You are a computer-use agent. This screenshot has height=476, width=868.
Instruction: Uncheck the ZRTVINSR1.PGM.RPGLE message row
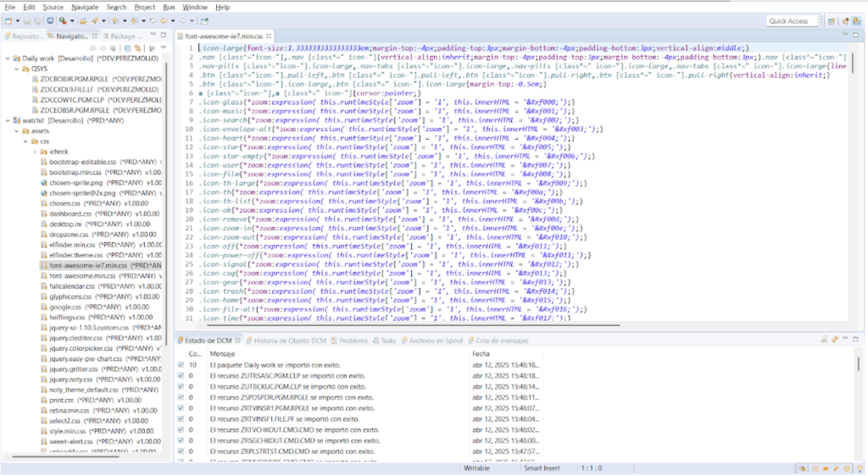coord(181,408)
